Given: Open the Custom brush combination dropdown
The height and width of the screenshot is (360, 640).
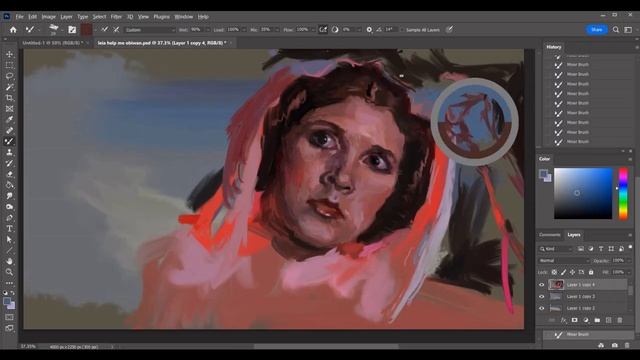Looking at the screenshot, I should coord(149,30).
